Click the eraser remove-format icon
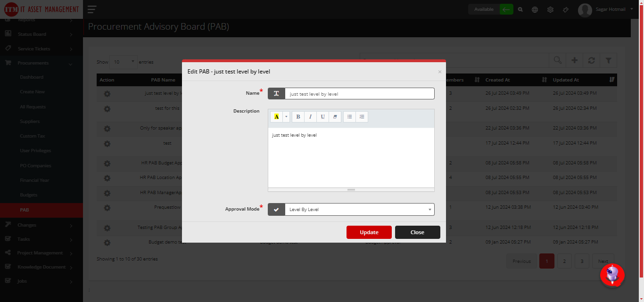Screen dimensions: 644x302 (335, 116)
